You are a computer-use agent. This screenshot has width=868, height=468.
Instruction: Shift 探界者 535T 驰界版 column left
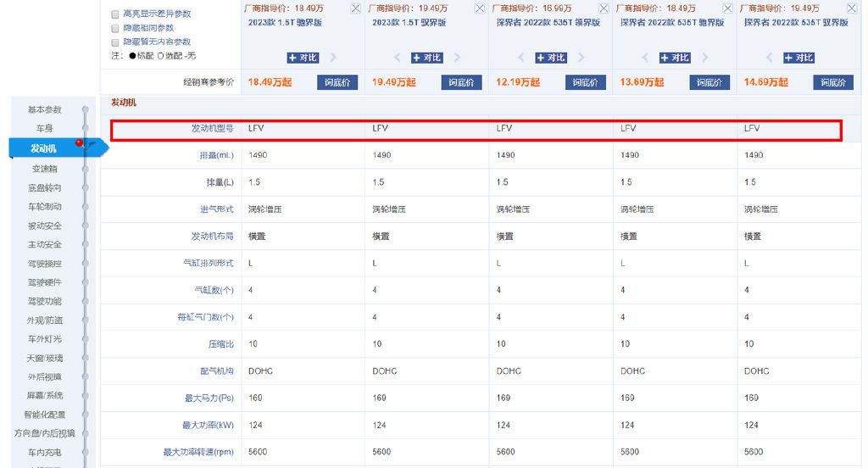[x=645, y=57]
